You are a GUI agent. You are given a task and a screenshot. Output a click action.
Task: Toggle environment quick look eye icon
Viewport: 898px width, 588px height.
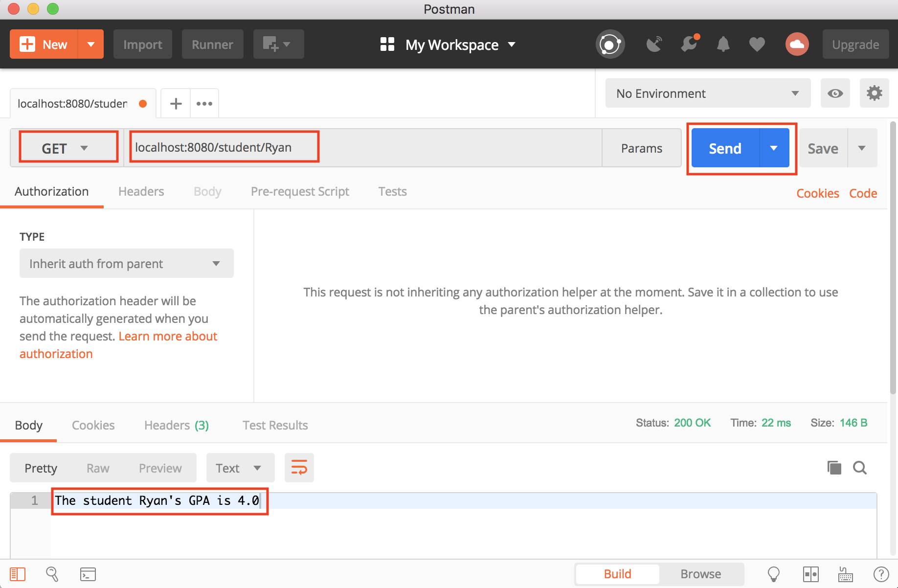pyautogui.click(x=835, y=93)
